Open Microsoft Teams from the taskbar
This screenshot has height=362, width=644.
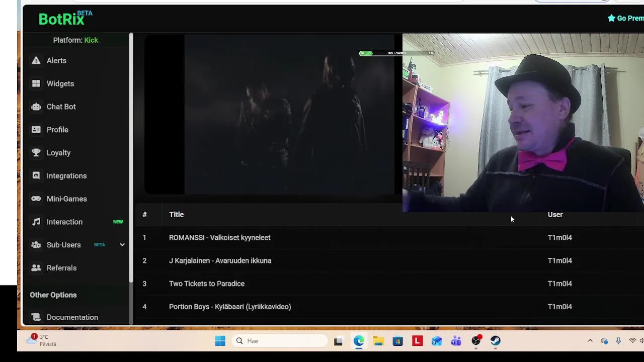[456, 341]
